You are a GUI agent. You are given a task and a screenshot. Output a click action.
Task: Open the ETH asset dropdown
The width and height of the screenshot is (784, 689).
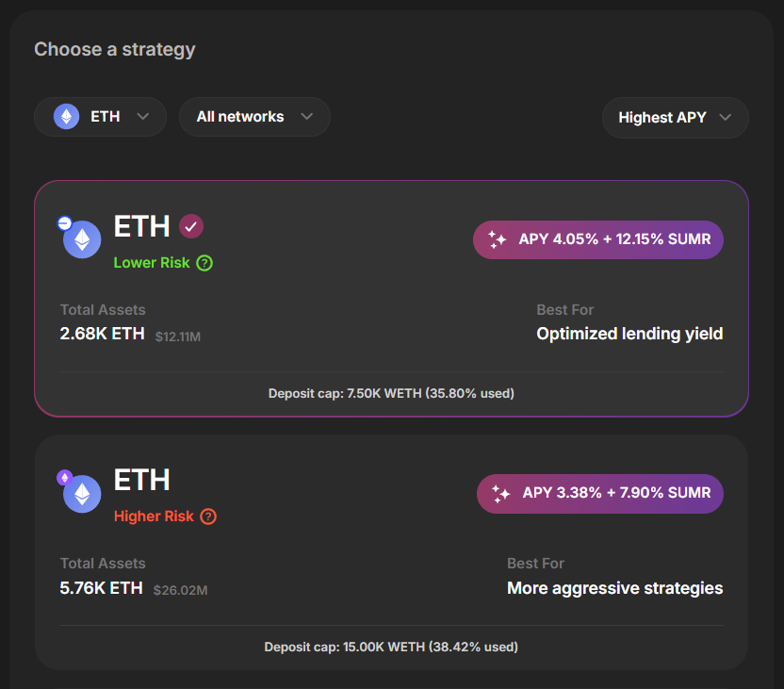point(100,117)
